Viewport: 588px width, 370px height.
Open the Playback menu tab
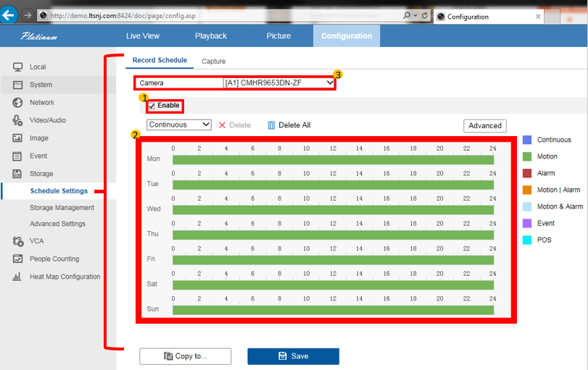coord(210,36)
